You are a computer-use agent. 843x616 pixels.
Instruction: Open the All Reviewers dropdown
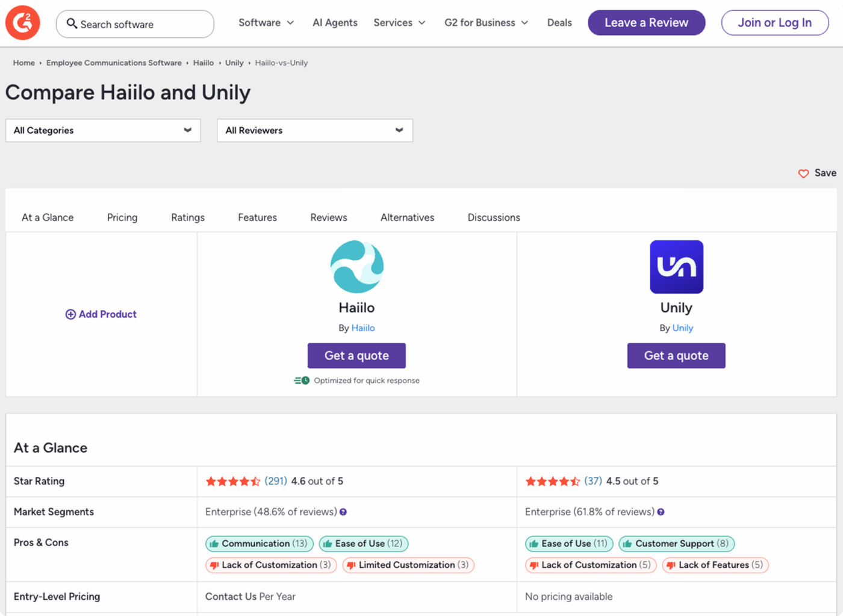click(315, 131)
